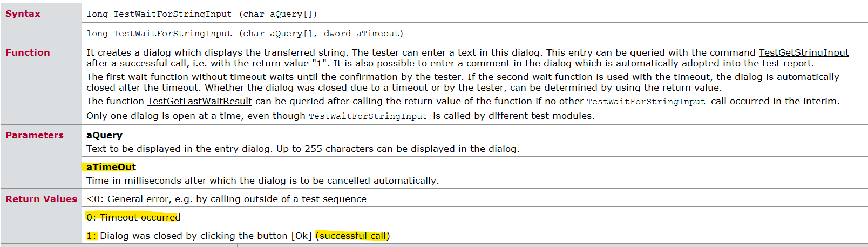Click highlighted "0: Timeout occurred" text

click(x=133, y=217)
